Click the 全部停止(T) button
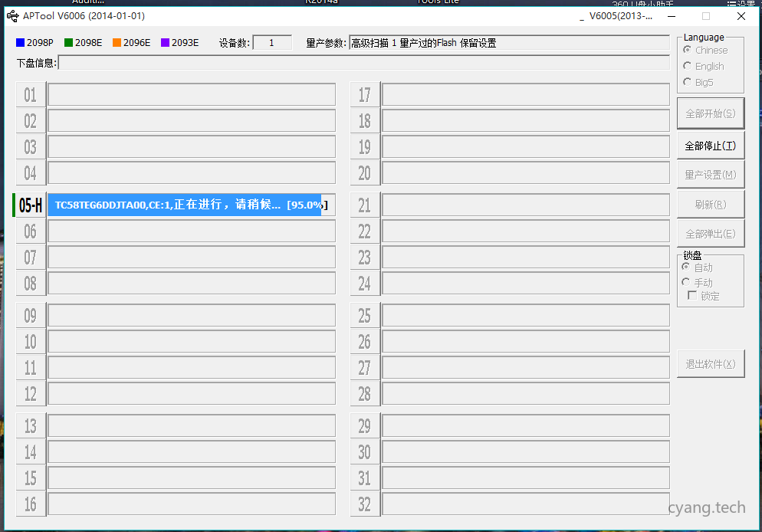762x532 pixels. tap(711, 146)
